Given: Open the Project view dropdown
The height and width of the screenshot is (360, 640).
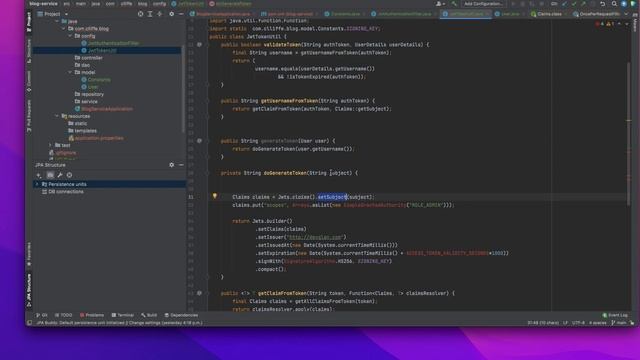Looking at the screenshot, I should (x=53, y=14).
